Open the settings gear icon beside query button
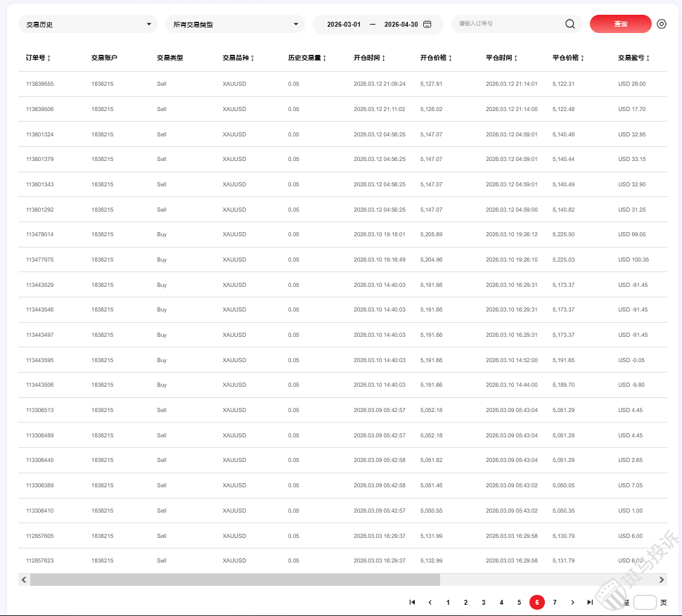 (x=661, y=24)
